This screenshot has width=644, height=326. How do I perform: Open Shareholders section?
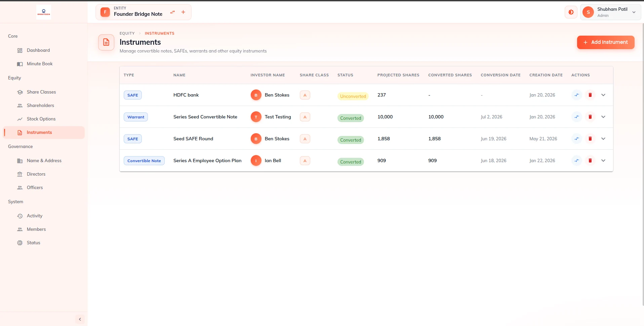click(44, 105)
